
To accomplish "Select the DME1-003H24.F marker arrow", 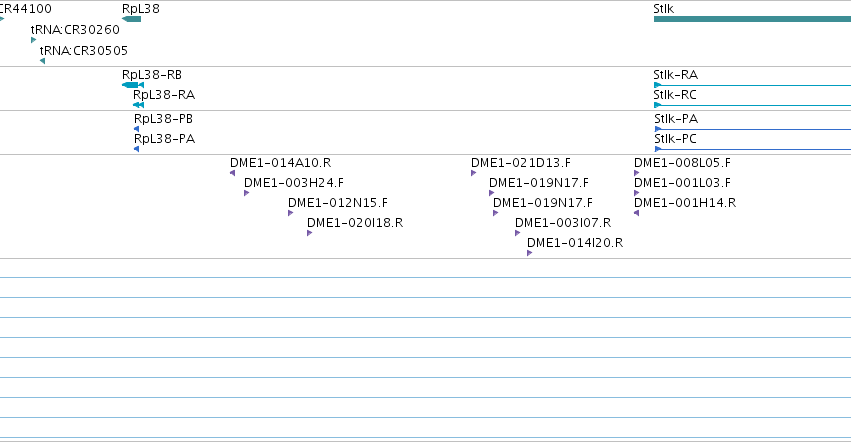I will click(246, 193).
